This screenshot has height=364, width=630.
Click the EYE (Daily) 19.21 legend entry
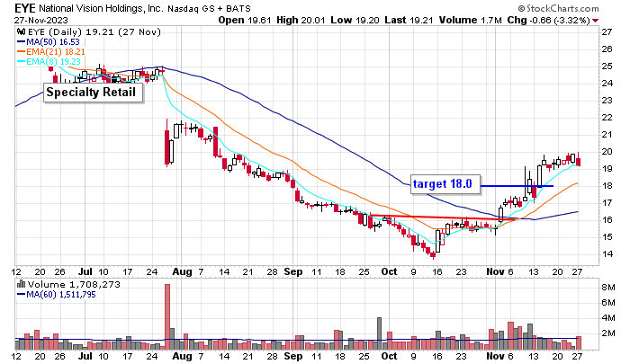pos(93,32)
